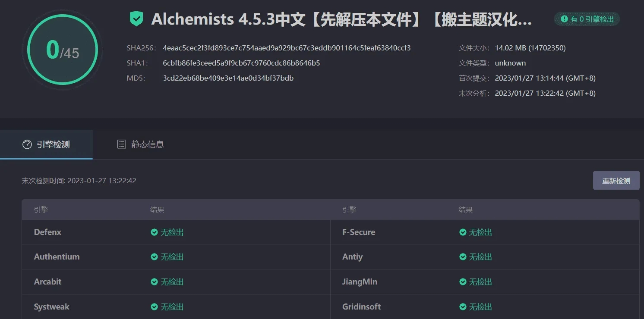Click the green shield icon beside file title
644x319 pixels.
136,19
